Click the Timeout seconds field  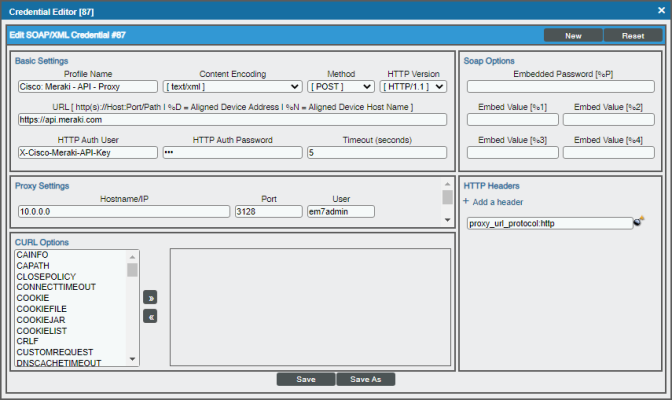tap(377, 153)
